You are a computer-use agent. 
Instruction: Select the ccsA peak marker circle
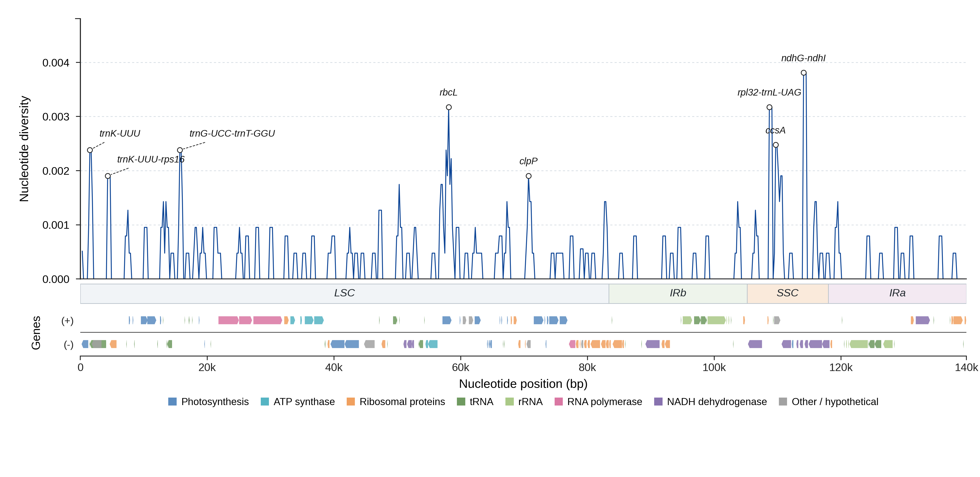pos(776,145)
